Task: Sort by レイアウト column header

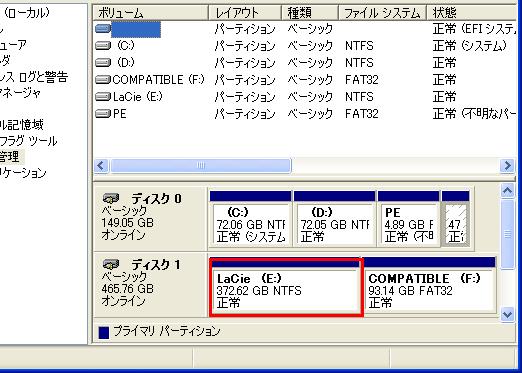Action: coord(245,13)
